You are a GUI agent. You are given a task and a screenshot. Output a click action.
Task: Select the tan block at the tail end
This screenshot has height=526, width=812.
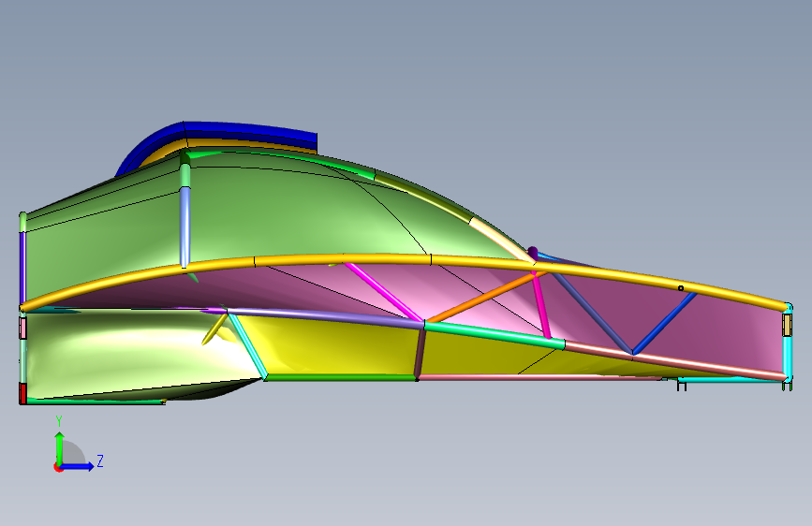coord(787,325)
